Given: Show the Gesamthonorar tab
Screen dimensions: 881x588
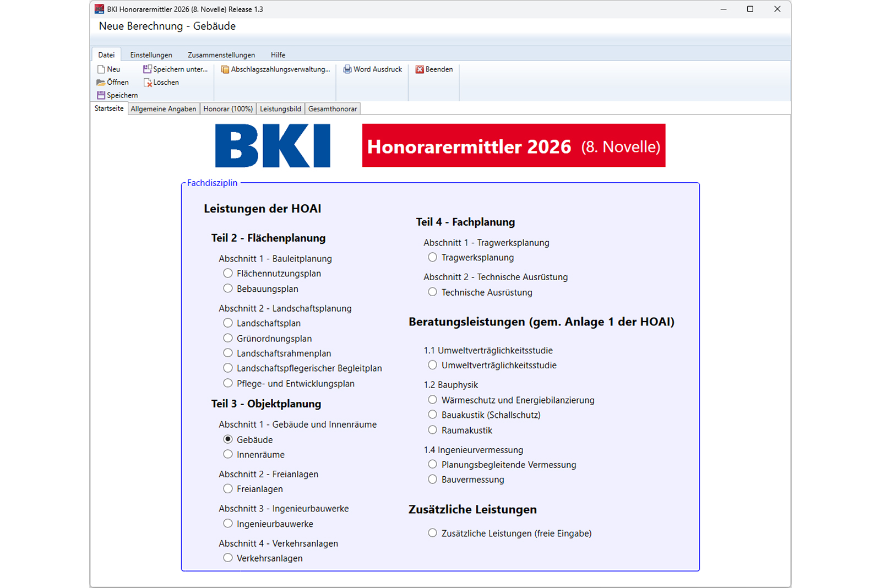Looking at the screenshot, I should click(x=333, y=109).
